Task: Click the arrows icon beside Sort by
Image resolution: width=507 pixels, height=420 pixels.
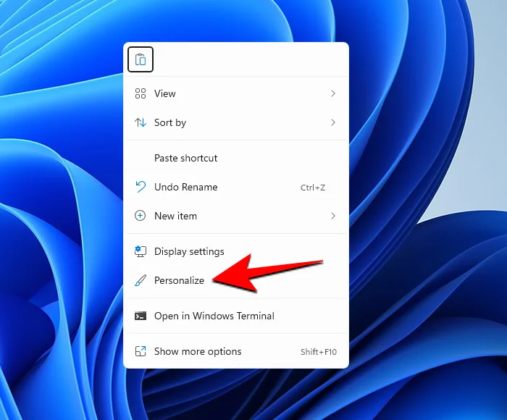Action: pos(141,122)
